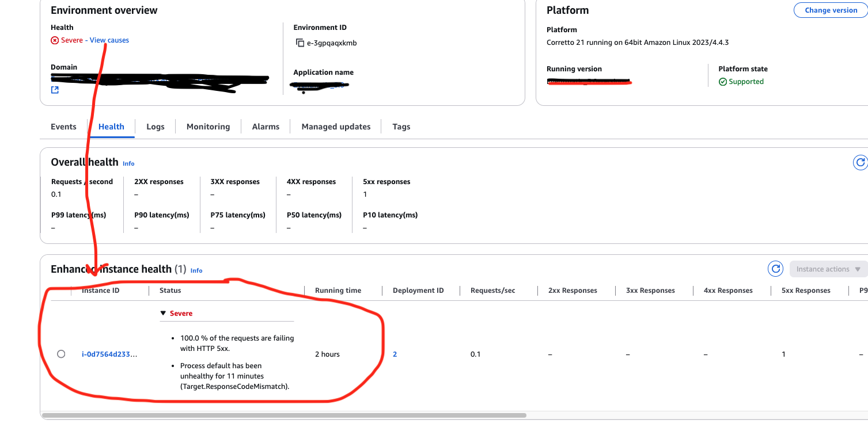Click the View causes link
Viewport: 868px width, 424px height.
[109, 40]
